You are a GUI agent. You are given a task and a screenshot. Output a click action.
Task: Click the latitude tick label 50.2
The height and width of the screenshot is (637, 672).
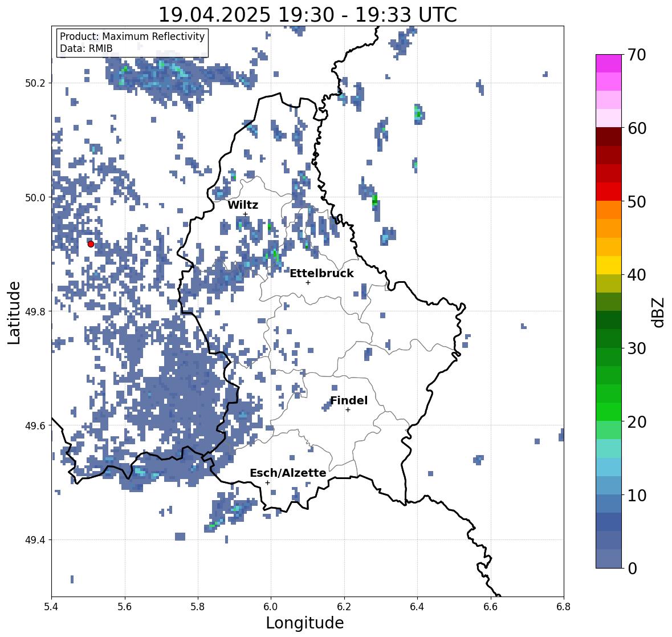coord(35,83)
